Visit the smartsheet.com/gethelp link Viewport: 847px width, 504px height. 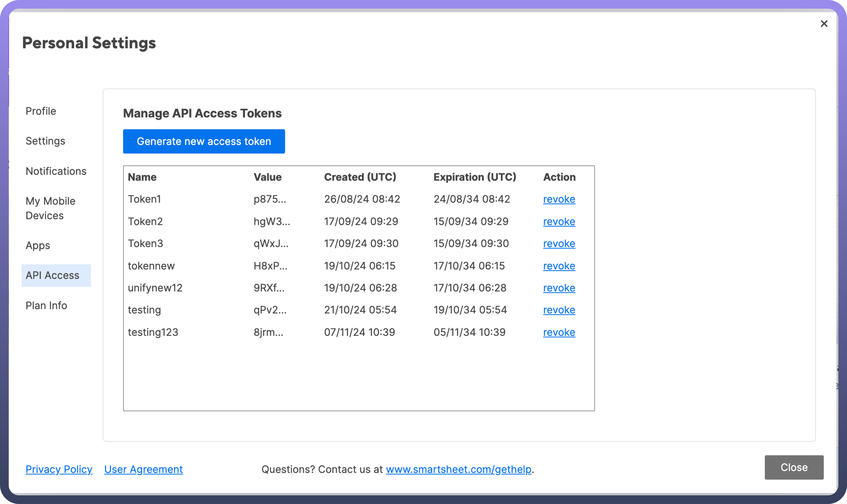click(459, 469)
